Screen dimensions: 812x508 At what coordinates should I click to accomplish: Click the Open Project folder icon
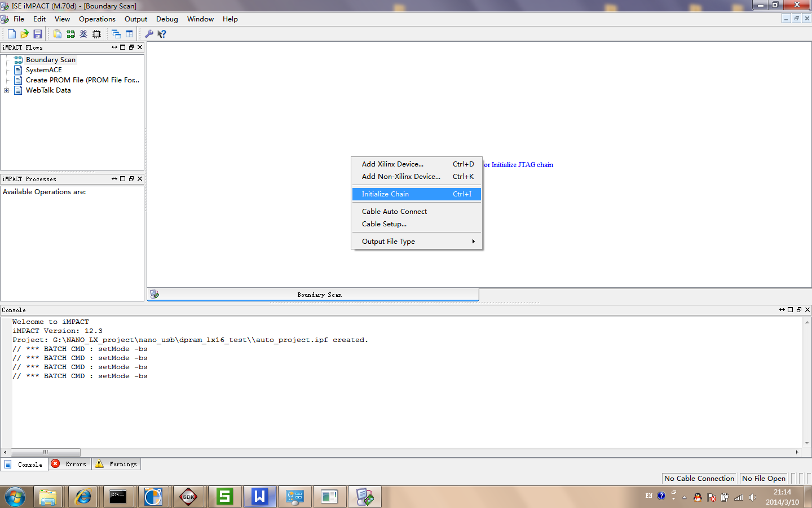click(x=24, y=34)
